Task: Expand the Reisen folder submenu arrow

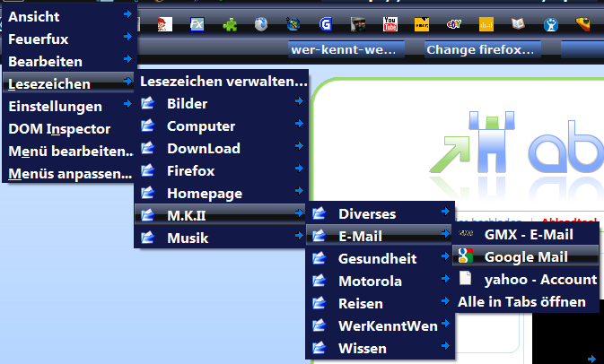Action: tap(446, 300)
